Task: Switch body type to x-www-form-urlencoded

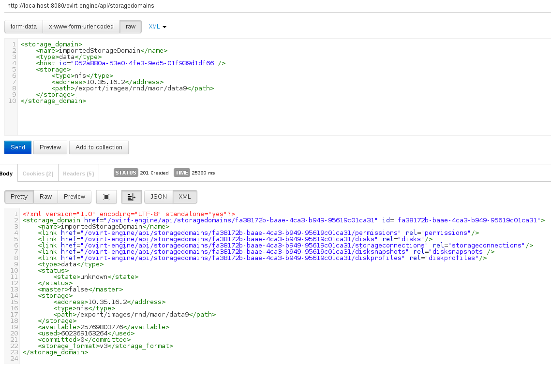Action: (81, 27)
